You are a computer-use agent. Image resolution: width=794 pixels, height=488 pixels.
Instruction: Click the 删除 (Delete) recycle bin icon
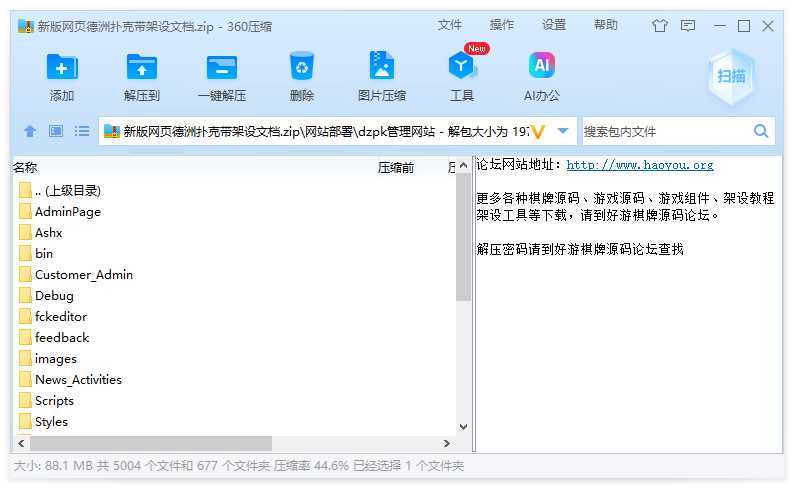pos(301,68)
